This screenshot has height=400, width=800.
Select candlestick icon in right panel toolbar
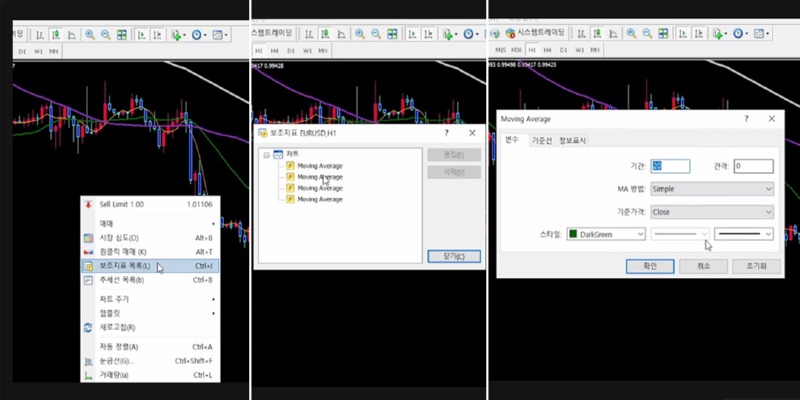click(597, 34)
